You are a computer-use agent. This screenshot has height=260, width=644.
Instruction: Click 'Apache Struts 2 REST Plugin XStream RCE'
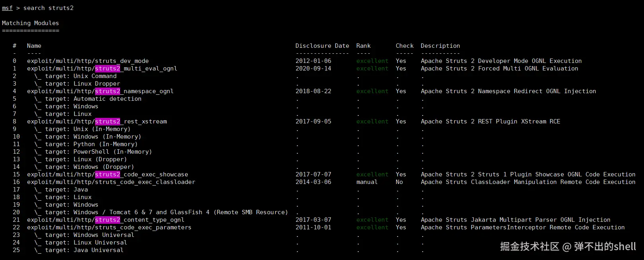pos(490,121)
